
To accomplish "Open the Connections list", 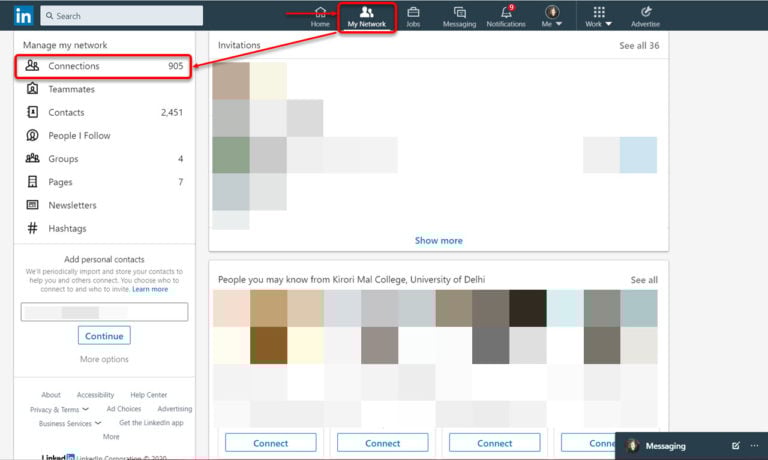I will (x=103, y=66).
